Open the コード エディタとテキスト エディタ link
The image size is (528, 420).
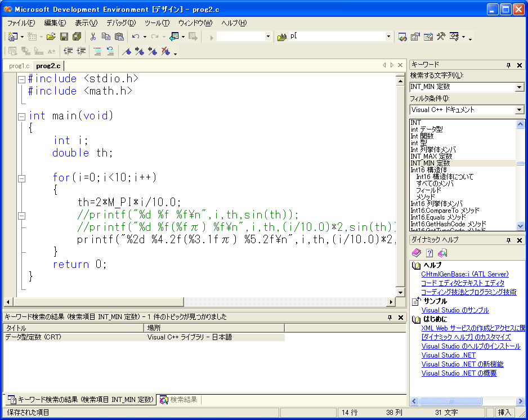(463, 283)
